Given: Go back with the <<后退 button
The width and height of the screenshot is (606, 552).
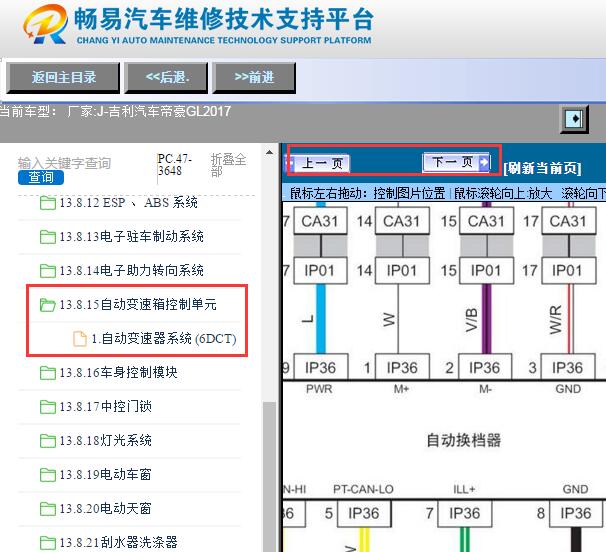Looking at the screenshot, I should (167, 77).
